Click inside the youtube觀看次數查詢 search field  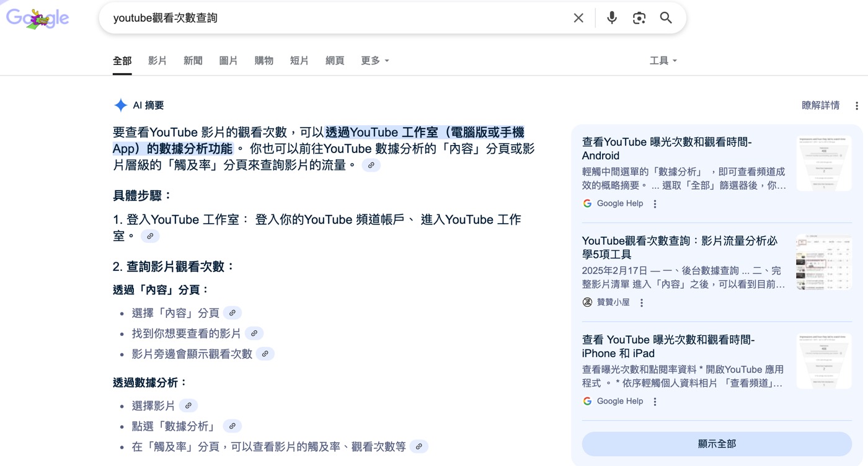pos(335,18)
